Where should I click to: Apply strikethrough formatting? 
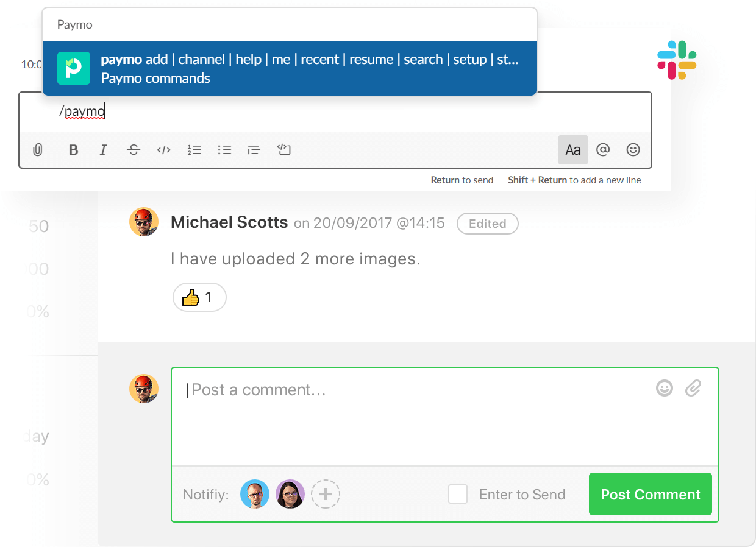[134, 150]
